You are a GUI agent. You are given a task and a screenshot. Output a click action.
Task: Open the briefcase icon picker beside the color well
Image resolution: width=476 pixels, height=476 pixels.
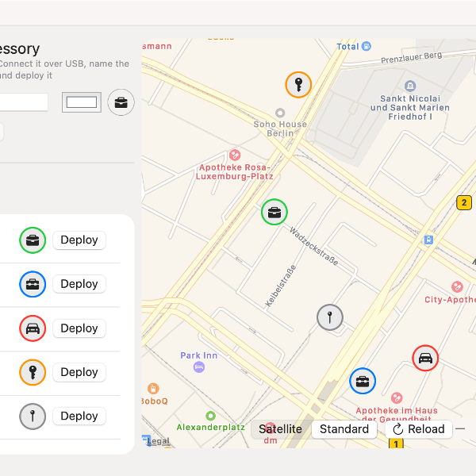(121, 102)
